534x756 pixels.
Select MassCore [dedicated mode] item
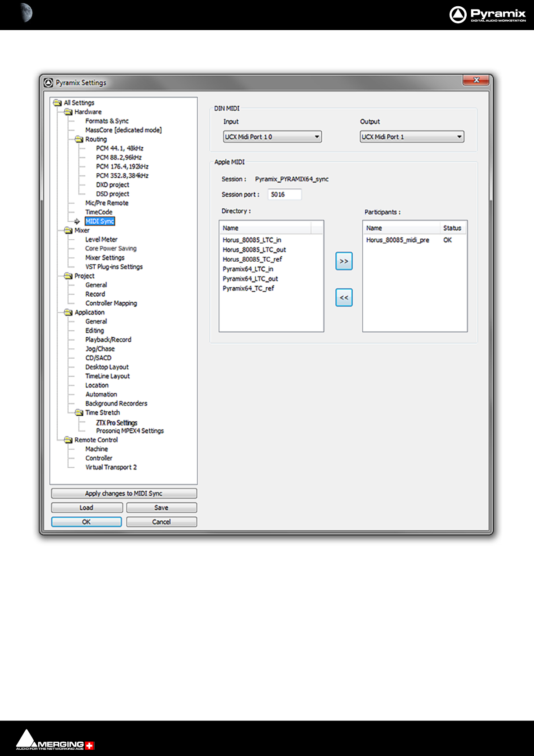(x=123, y=130)
